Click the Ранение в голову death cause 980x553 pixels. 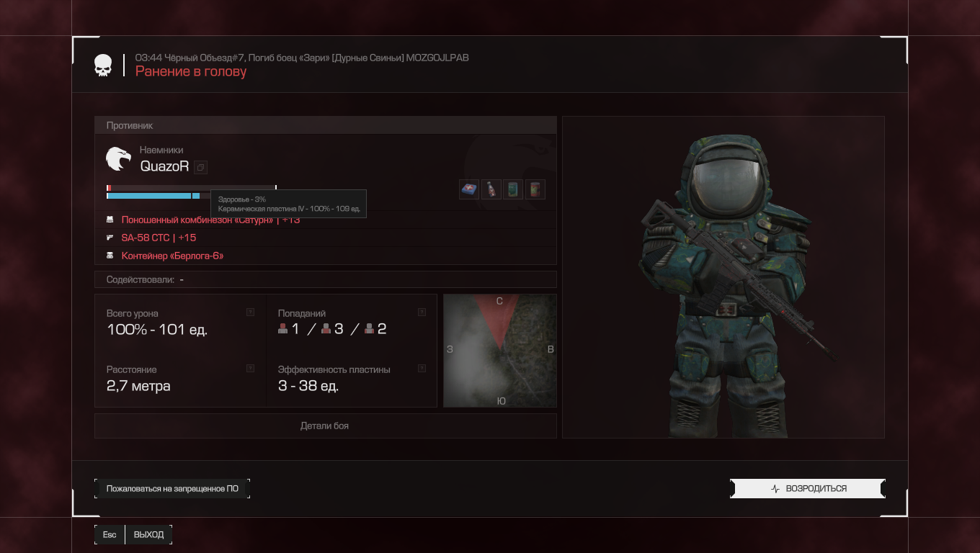(191, 71)
